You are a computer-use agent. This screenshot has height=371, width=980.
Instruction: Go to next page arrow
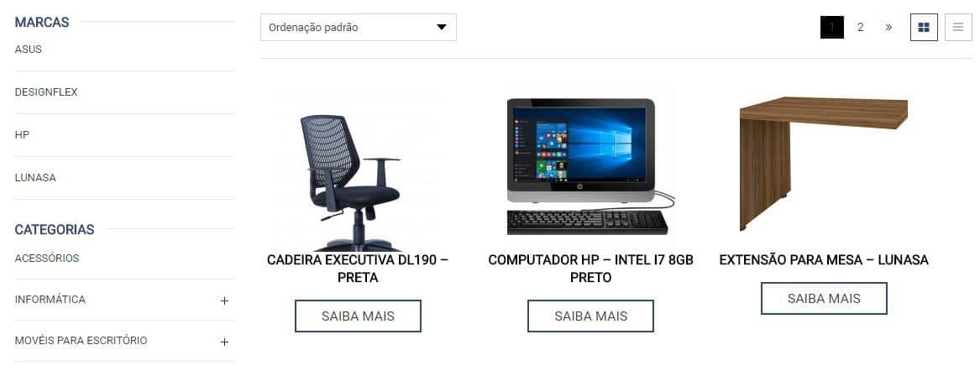tap(888, 28)
